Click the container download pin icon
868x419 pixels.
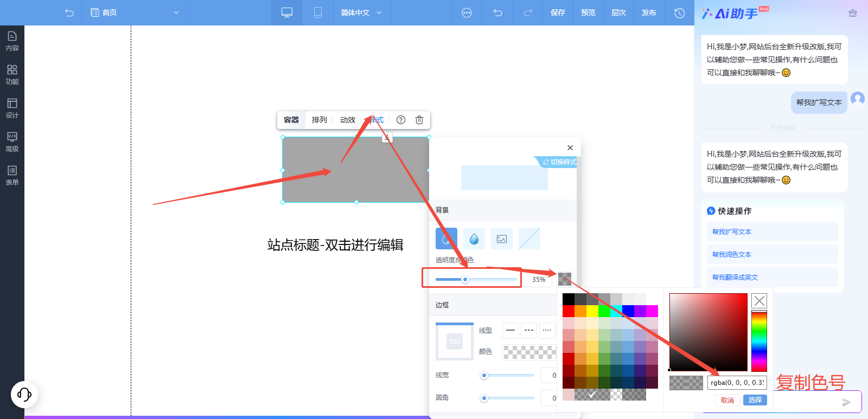(387, 138)
